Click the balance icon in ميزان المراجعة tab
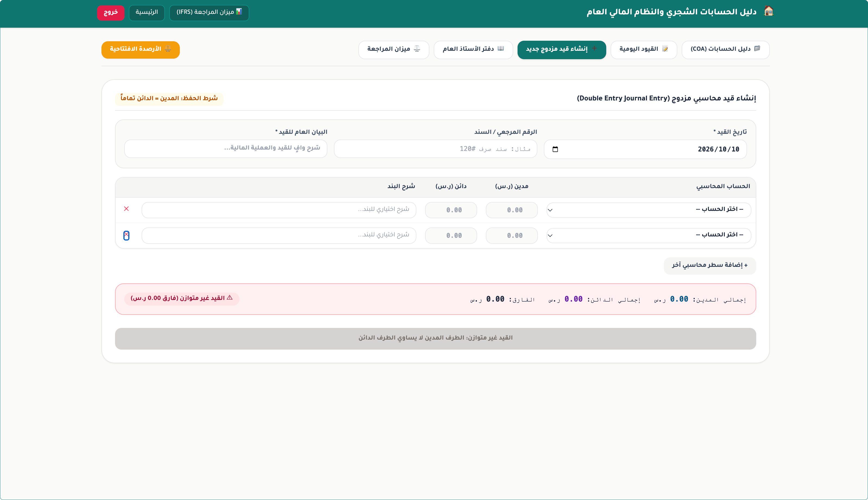 (417, 48)
